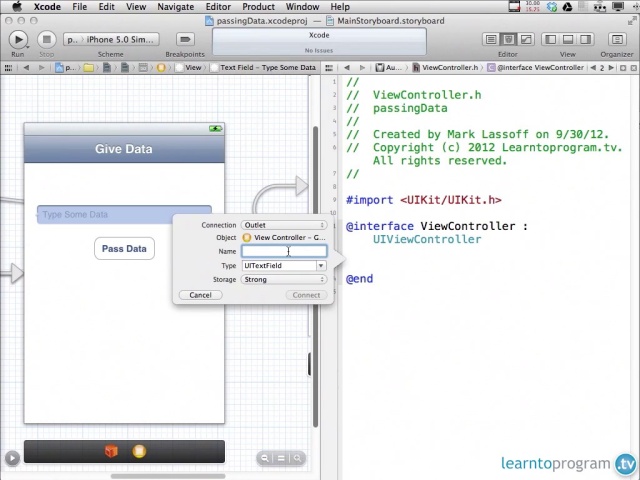The width and height of the screenshot is (640, 480).
Task: Select the View Controller icon in the scene dock
Action: pos(139,451)
